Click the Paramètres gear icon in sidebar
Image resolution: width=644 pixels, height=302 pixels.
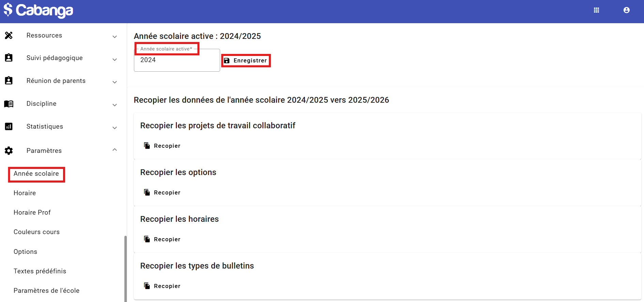tap(9, 151)
